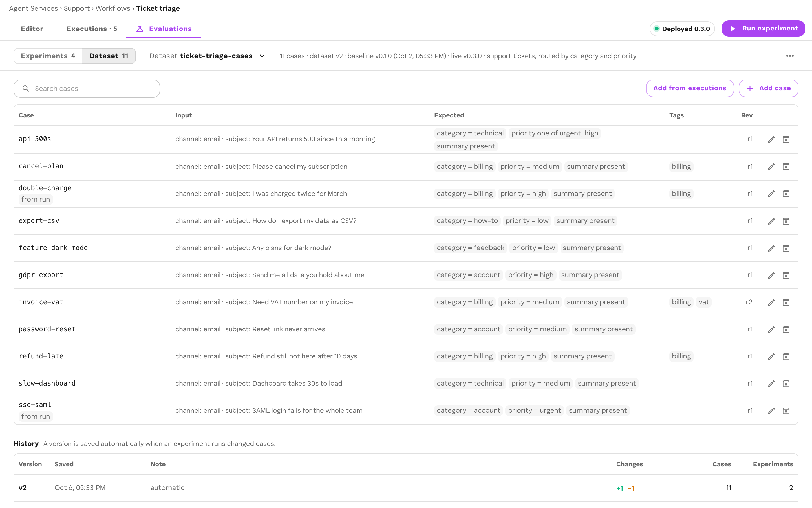Archive the gdpr-export case
812x508 pixels.
(786, 275)
